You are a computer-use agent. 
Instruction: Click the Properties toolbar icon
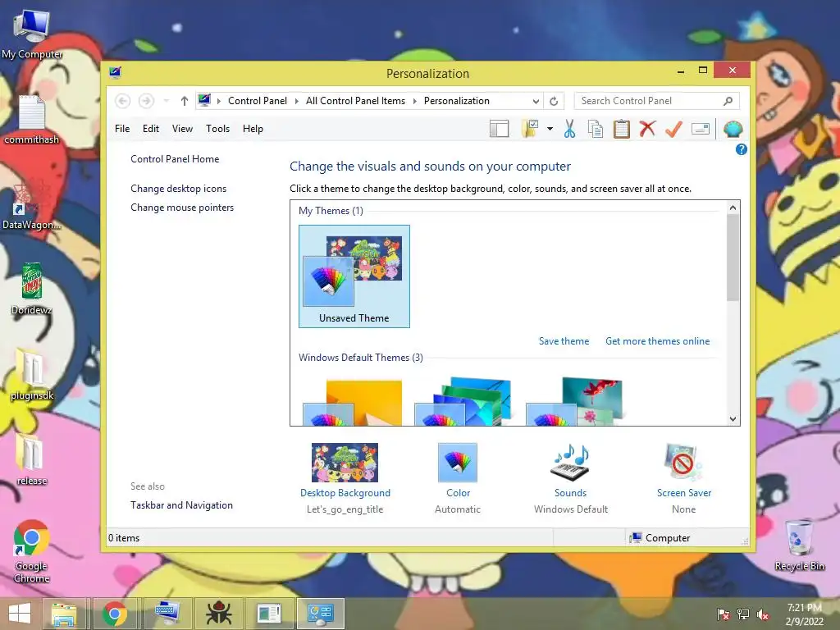click(701, 129)
